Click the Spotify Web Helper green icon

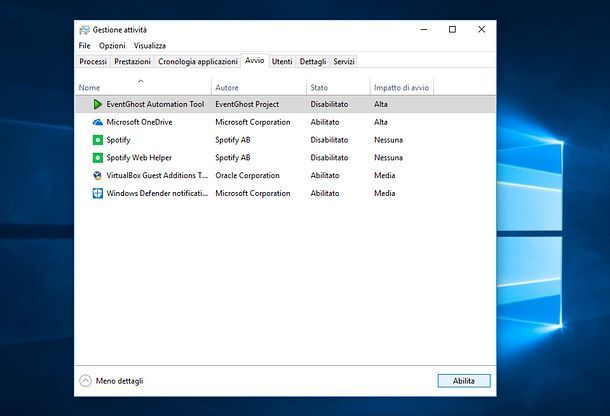coord(98,158)
